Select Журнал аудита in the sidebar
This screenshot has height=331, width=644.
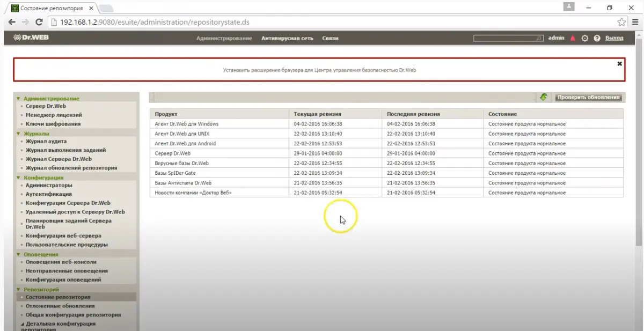pos(45,142)
